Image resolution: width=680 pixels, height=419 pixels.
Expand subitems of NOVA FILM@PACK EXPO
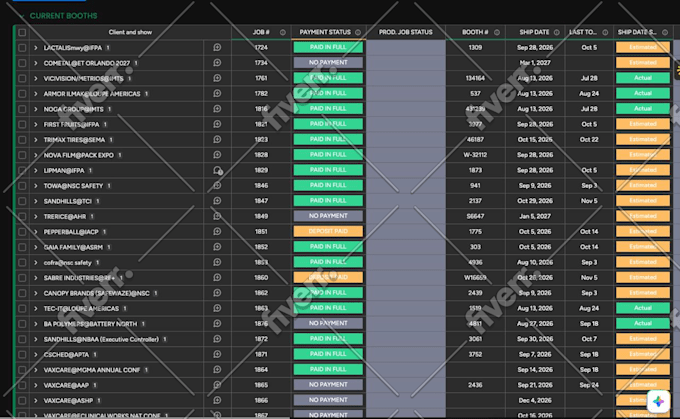(36, 155)
